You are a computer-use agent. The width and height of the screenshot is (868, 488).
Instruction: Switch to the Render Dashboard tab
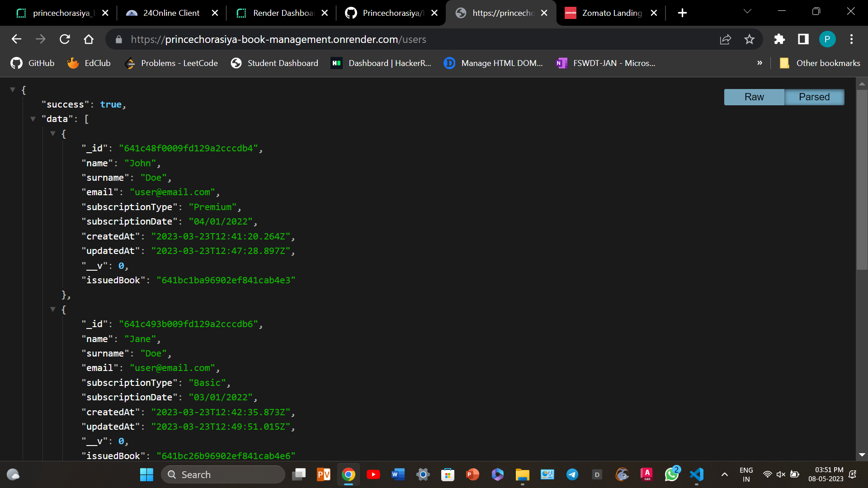280,13
